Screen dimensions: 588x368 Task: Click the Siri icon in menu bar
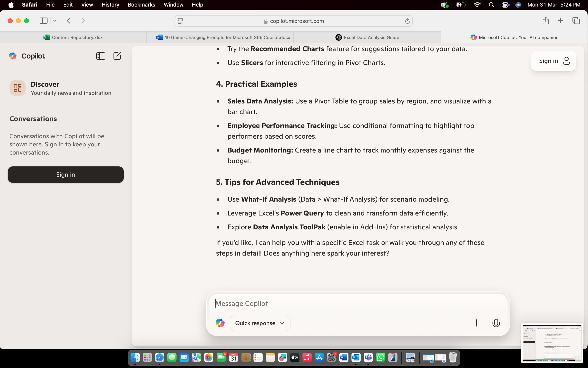click(518, 5)
